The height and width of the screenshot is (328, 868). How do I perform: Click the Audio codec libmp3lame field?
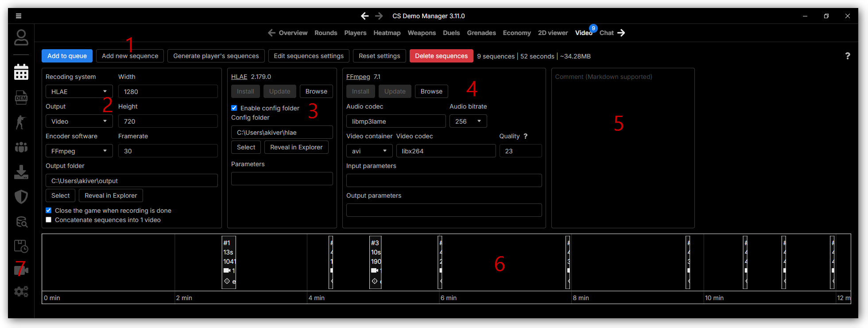(x=396, y=121)
